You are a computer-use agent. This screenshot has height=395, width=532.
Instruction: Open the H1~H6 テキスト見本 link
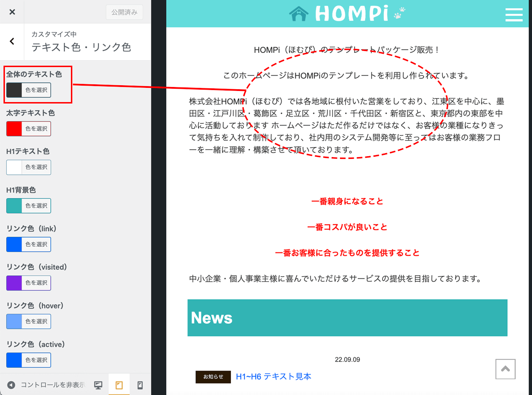pyautogui.click(x=274, y=376)
